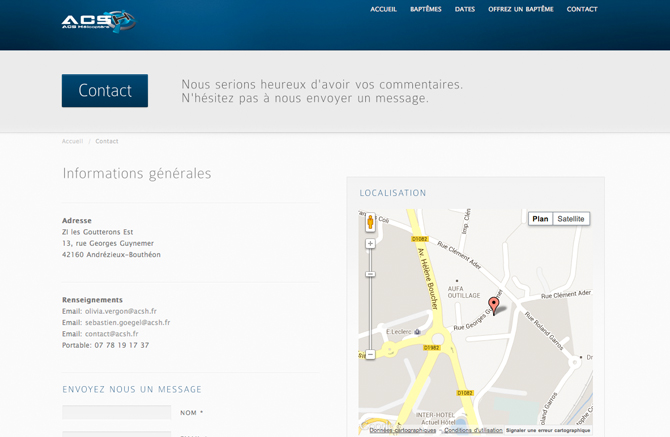Click the red location marker on map
The height and width of the screenshot is (437, 670).
[493, 305]
